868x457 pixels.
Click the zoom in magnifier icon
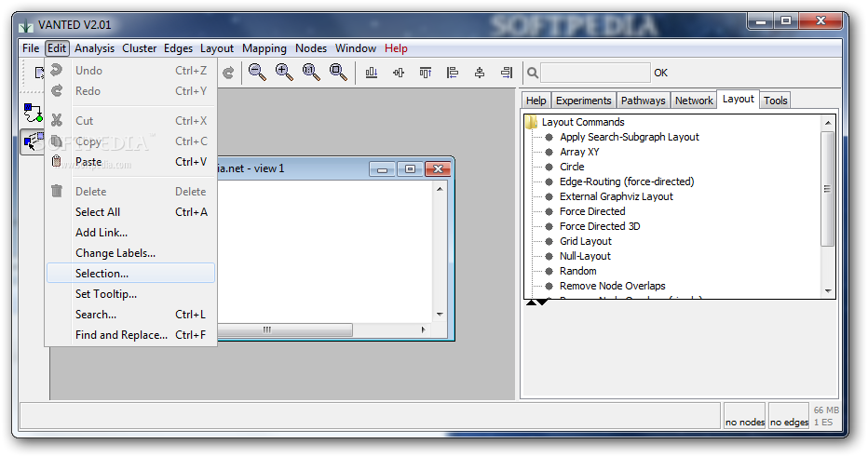(x=284, y=72)
